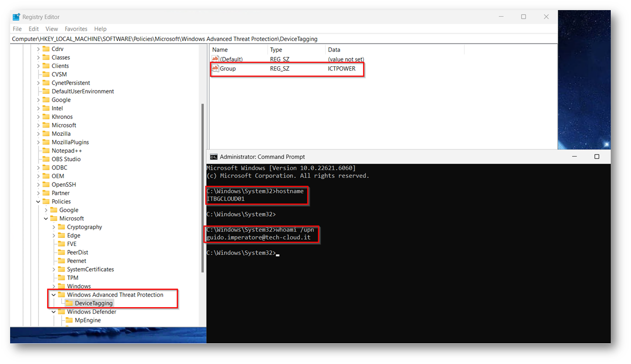This screenshot has width=631, height=364.
Task: Select the Microsoft key below Khronos
Action: point(64,125)
